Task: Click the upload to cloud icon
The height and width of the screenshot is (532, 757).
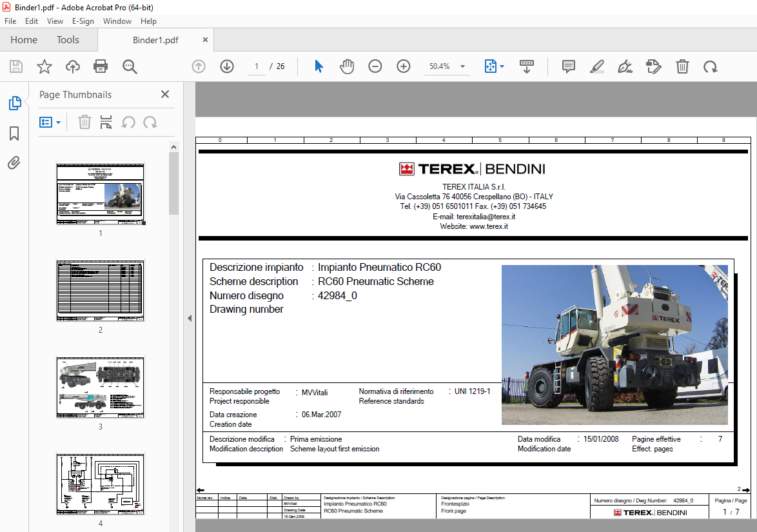Action: (72, 66)
